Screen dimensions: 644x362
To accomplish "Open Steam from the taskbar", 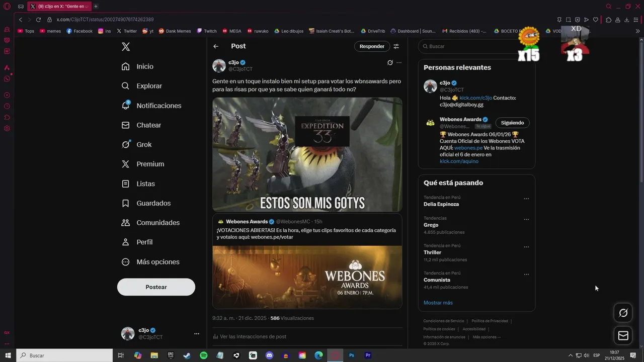I will coord(187,355).
